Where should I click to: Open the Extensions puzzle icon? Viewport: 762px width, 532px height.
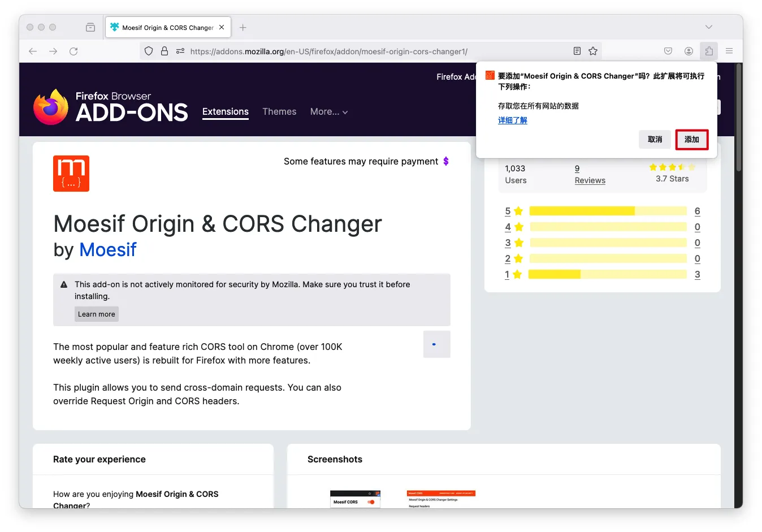(708, 51)
